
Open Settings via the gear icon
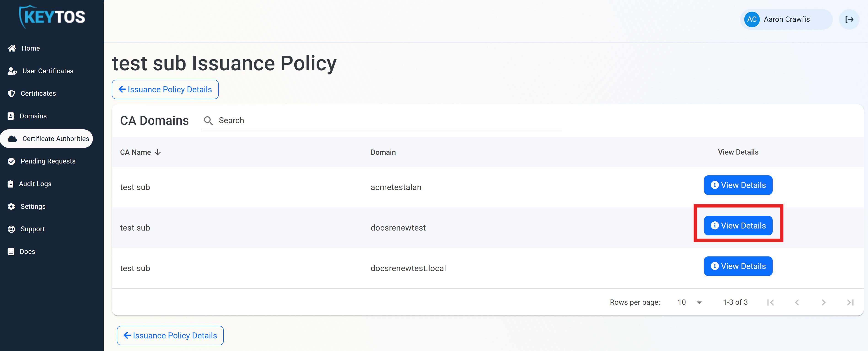(x=11, y=206)
